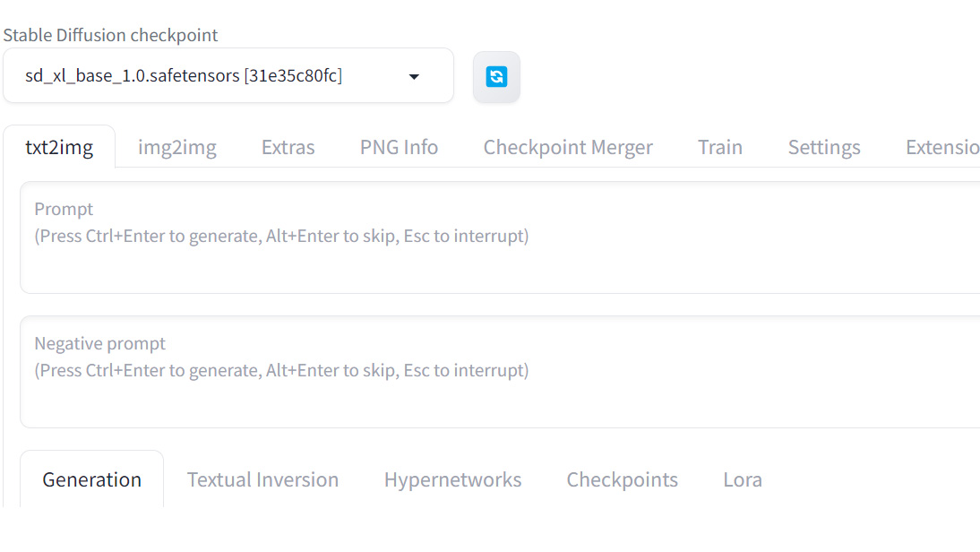Select the Extensions tab
This screenshot has width=980, height=552.
click(x=941, y=147)
